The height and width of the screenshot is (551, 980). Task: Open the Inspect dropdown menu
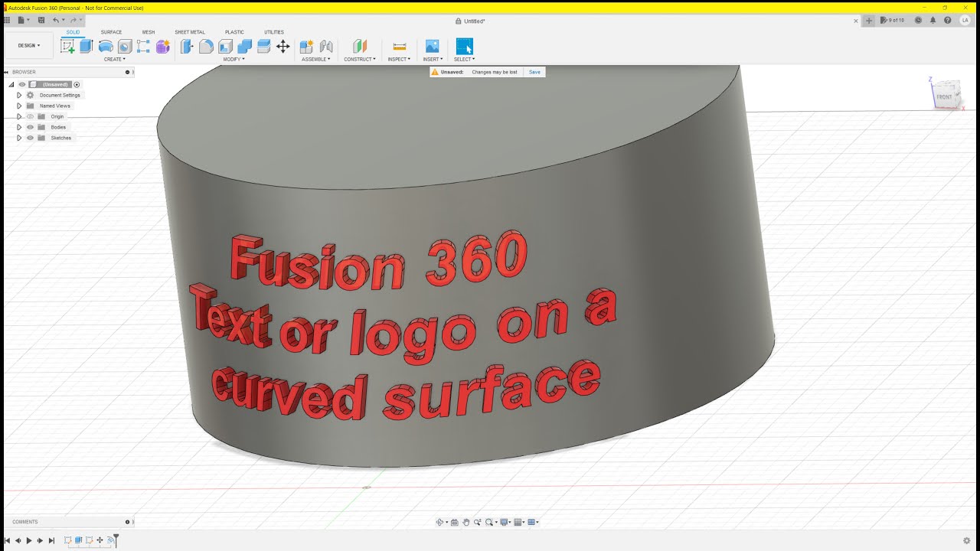click(399, 59)
